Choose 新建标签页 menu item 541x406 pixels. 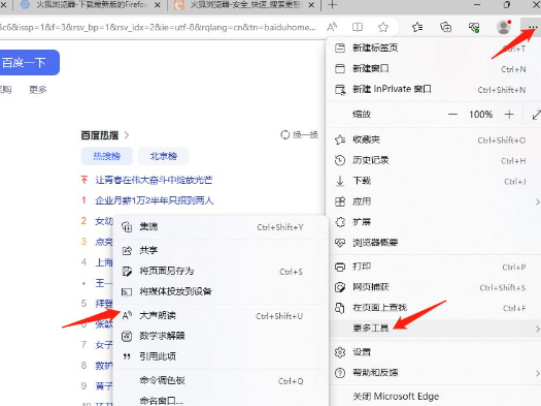[x=433, y=48]
